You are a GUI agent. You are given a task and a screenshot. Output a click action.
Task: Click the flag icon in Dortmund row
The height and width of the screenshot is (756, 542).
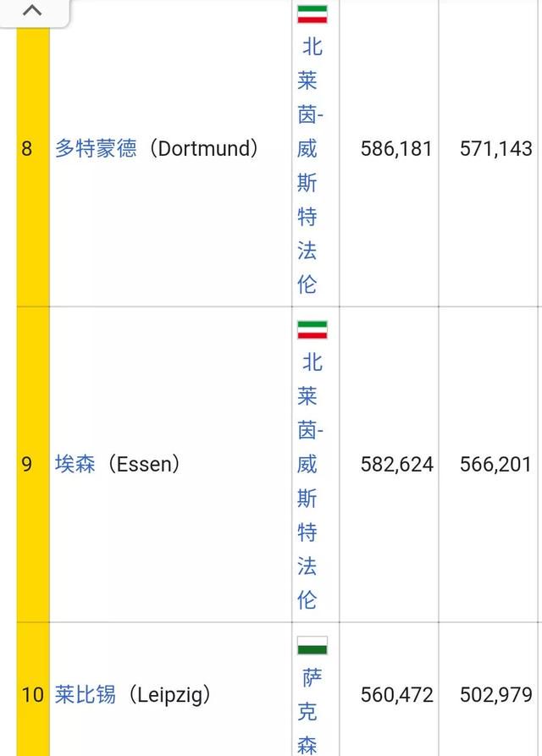(x=312, y=14)
